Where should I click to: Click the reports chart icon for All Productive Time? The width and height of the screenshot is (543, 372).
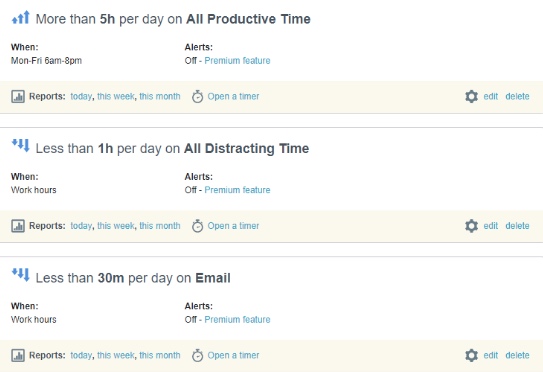coord(18,96)
